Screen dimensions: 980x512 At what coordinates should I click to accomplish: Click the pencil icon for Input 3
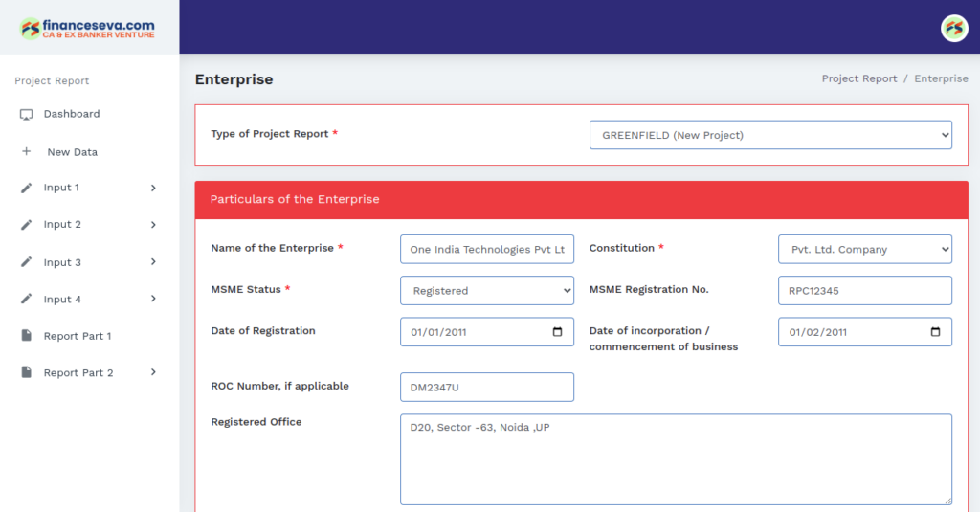click(x=26, y=262)
